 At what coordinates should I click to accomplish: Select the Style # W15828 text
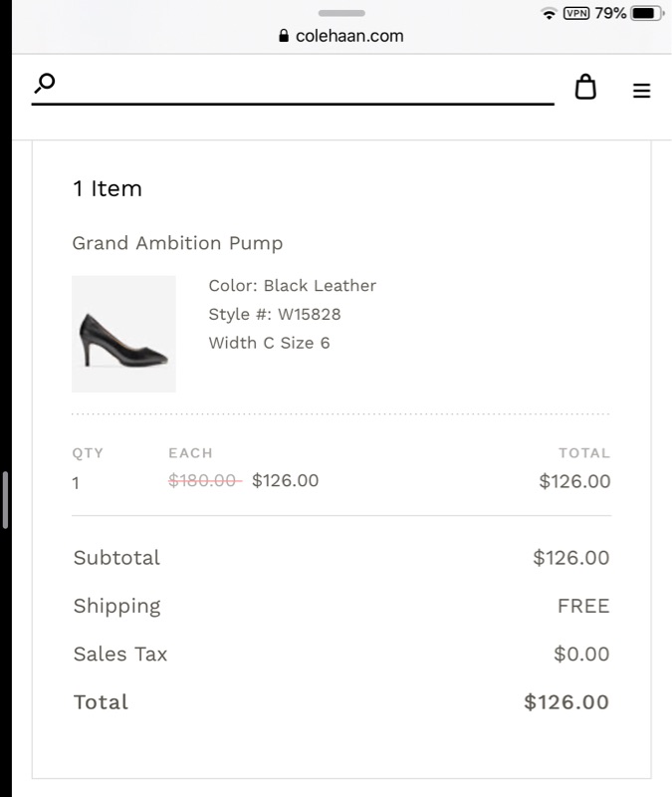[x=275, y=315]
